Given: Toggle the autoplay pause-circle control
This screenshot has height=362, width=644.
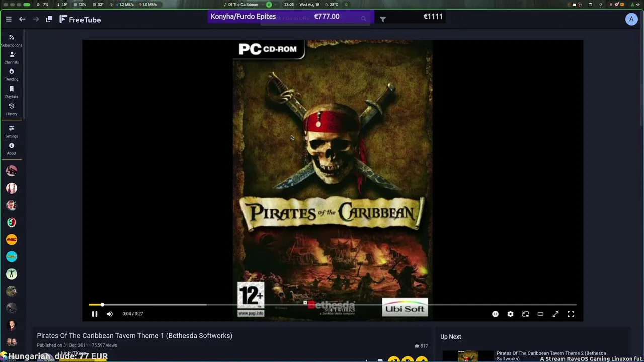Looking at the screenshot, I should 495,314.
